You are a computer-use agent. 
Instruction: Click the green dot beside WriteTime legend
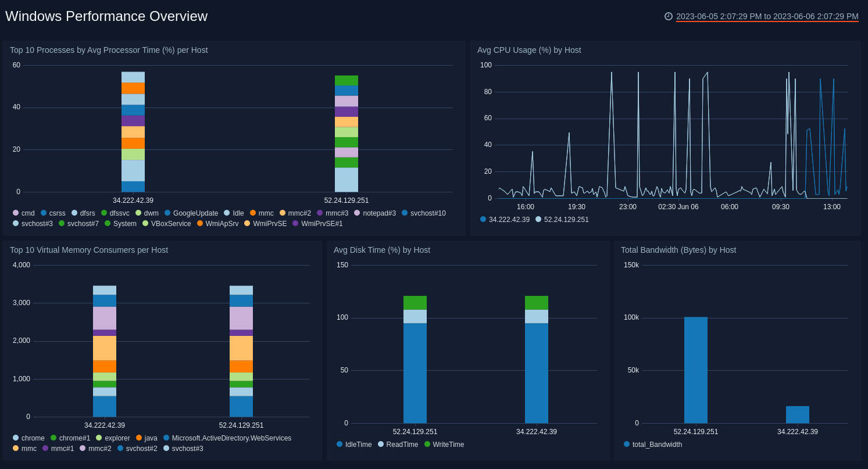pos(427,444)
